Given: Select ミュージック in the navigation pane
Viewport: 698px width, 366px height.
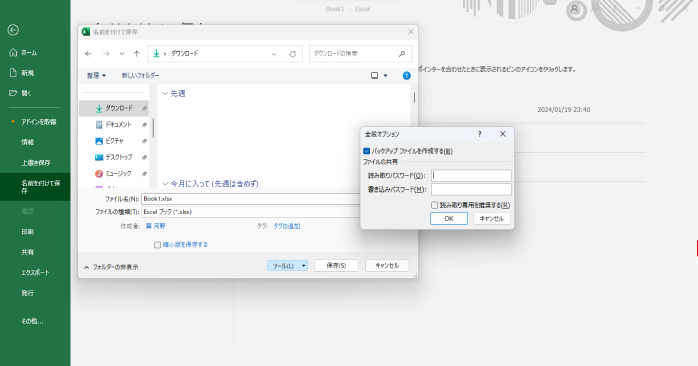Looking at the screenshot, I should [x=114, y=174].
